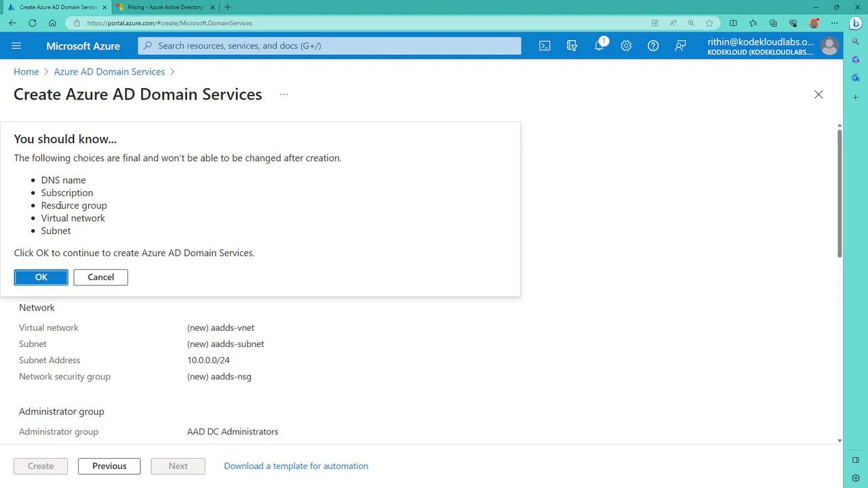Open the Edge Collections icon
Viewport: 868px width, 488px height.
point(773,23)
